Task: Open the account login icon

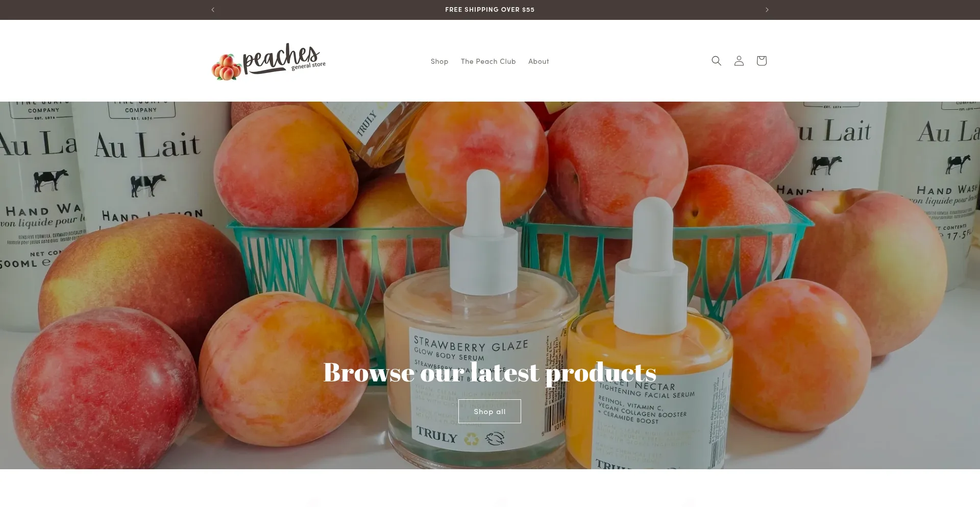Action: tap(739, 61)
